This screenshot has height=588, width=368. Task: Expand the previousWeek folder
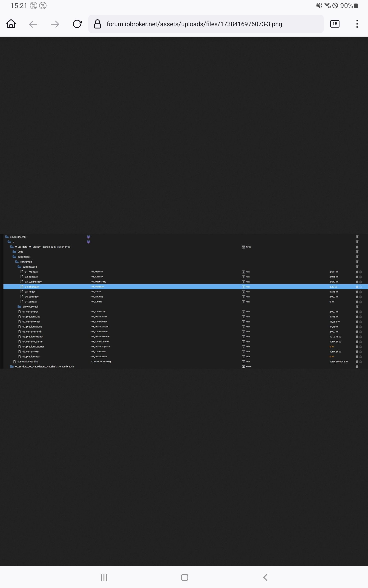[19, 307]
